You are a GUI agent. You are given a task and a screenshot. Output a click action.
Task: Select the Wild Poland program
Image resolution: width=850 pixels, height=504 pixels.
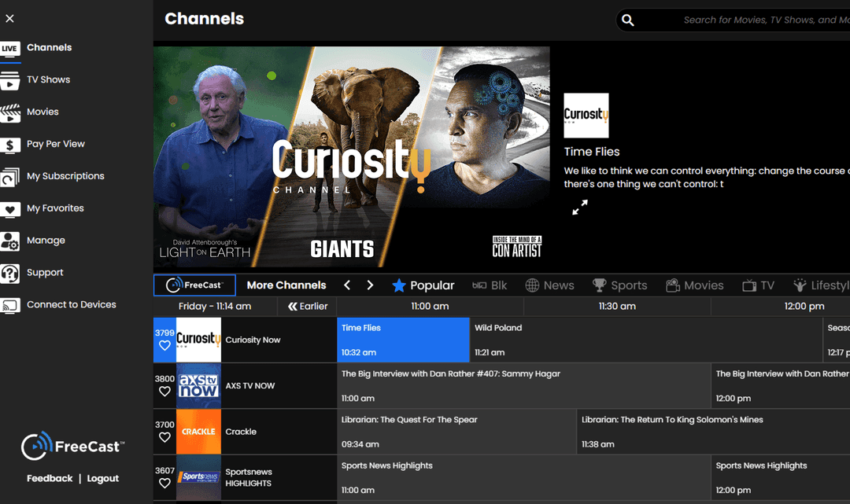click(646, 340)
